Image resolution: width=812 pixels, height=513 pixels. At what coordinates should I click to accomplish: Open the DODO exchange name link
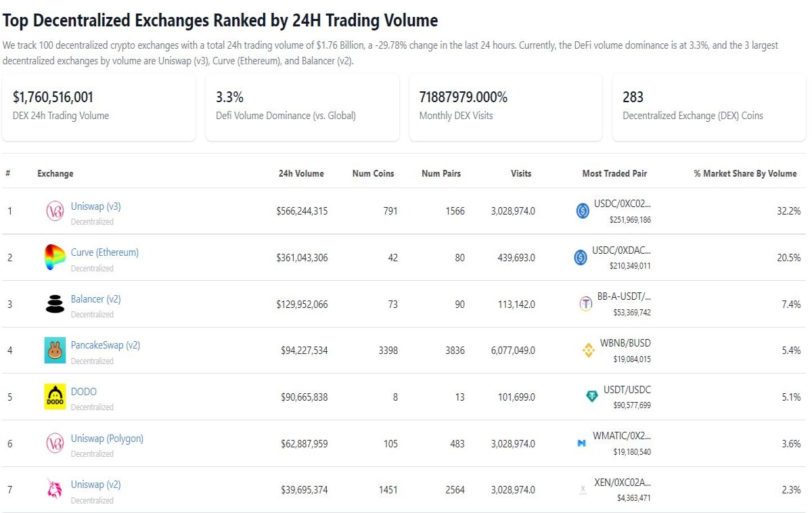pos(84,392)
